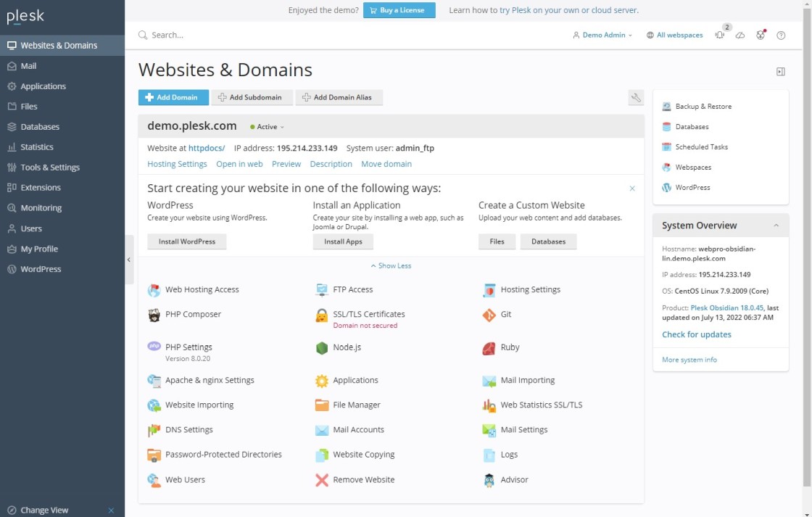The width and height of the screenshot is (812, 517).
Task: Click the Add Subdomain button
Action: tap(252, 97)
